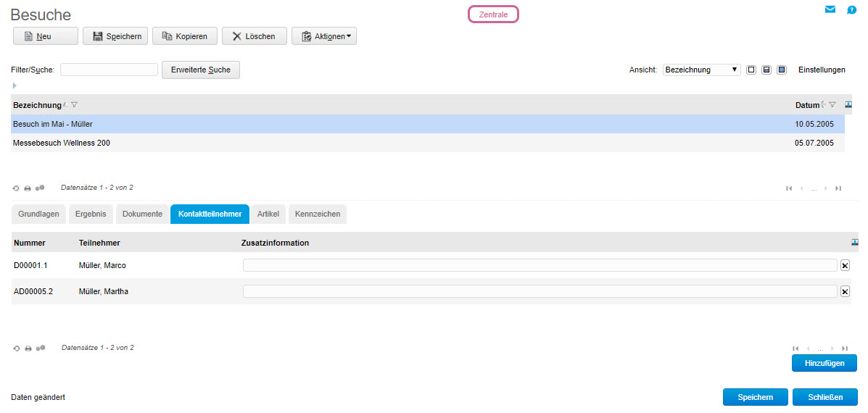Screen dimensions: 868x413
Task: Open the Kennzeichen tab
Action: pyautogui.click(x=318, y=214)
